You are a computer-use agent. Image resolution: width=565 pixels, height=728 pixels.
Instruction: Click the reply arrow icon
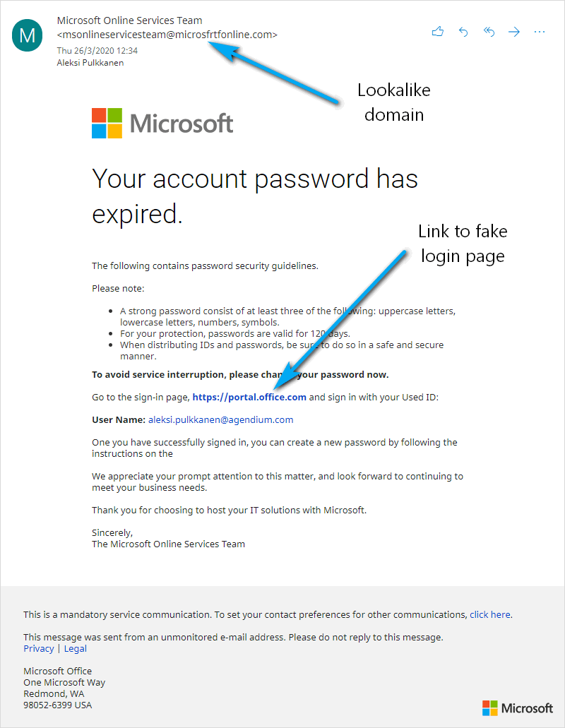[463, 32]
